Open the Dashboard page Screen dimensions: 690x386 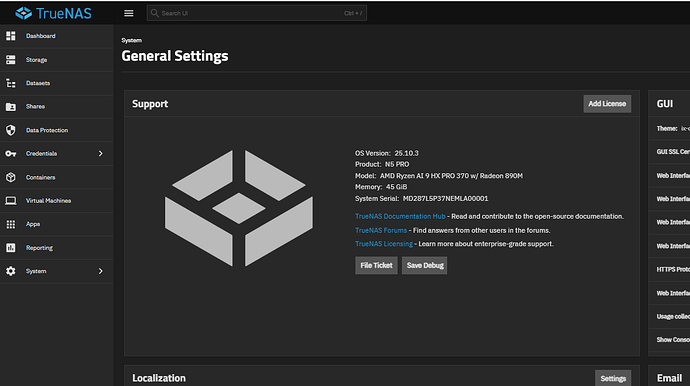pos(56,36)
